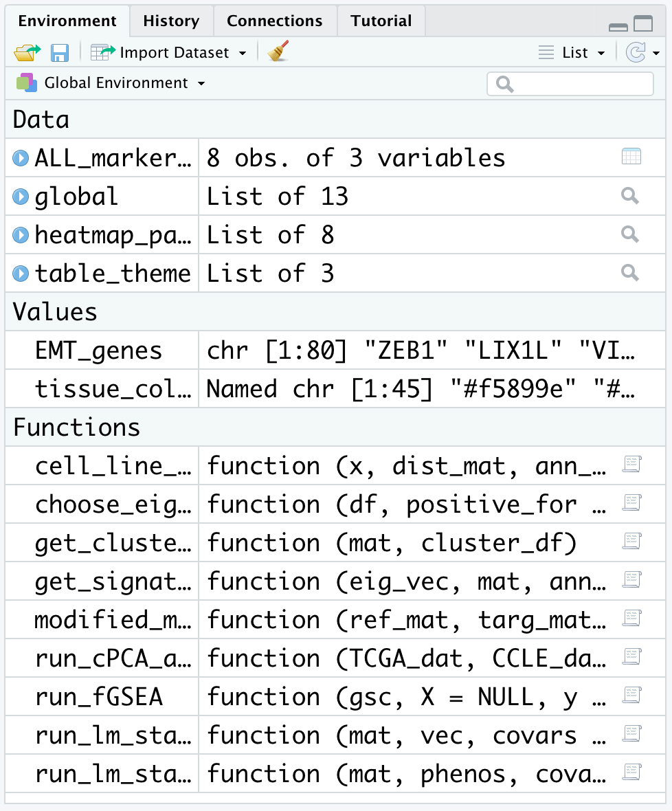Clear objects with the broom icon
Screen dimensions: 672x811
[x=278, y=52]
